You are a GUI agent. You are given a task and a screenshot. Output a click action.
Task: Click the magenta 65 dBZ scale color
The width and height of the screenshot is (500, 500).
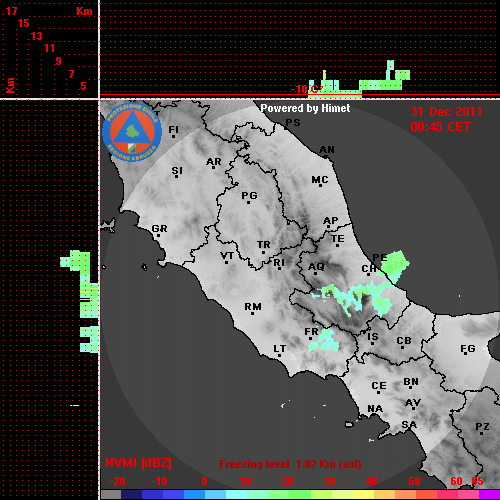(x=489, y=494)
